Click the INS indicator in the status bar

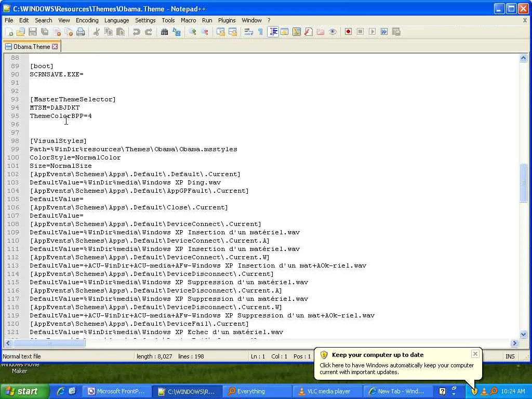point(510,356)
